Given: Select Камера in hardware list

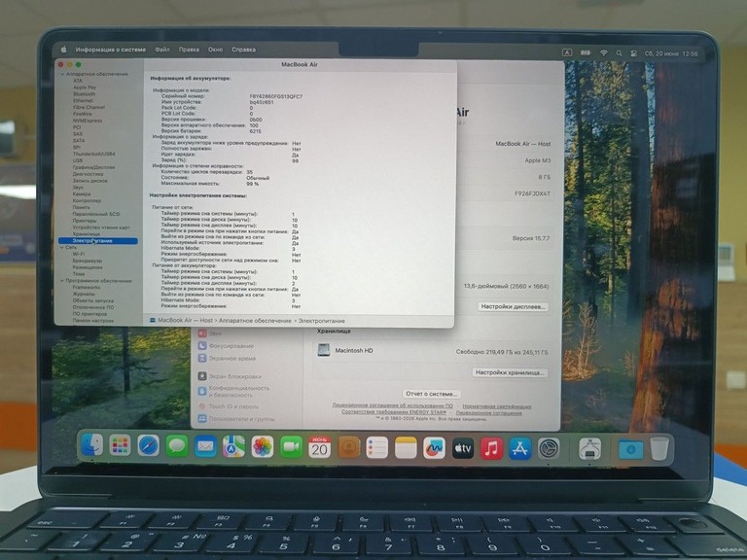Looking at the screenshot, I should click(82, 194).
